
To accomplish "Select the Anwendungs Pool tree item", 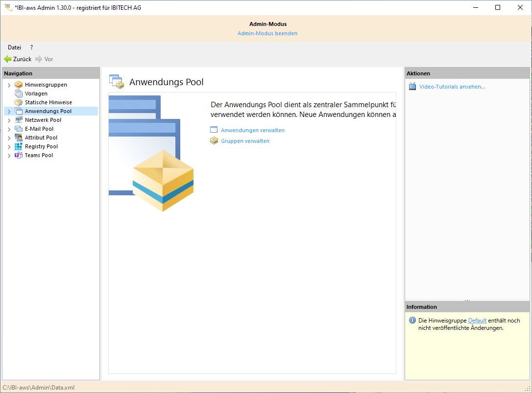I will pyautogui.click(x=48, y=111).
